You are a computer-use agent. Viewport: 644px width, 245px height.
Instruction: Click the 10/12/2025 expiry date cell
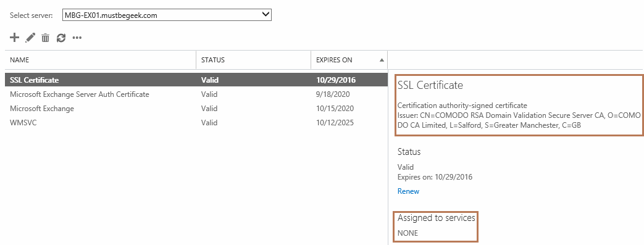[x=334, y=123]
